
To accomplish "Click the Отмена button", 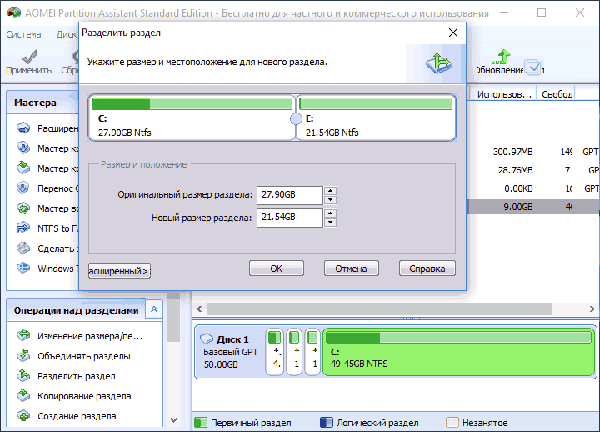I will point(351,268).
